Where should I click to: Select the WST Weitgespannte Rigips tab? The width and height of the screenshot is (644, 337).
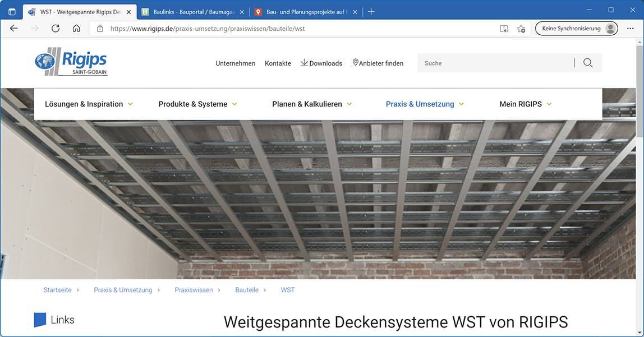(80, 12)
